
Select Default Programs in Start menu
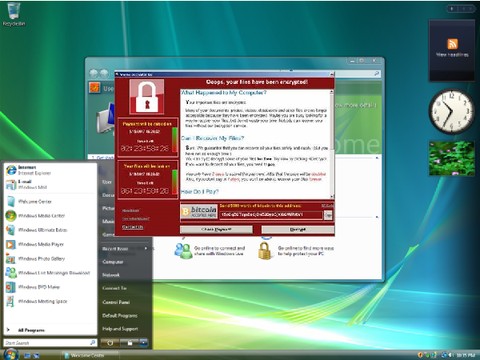point(120,315)
